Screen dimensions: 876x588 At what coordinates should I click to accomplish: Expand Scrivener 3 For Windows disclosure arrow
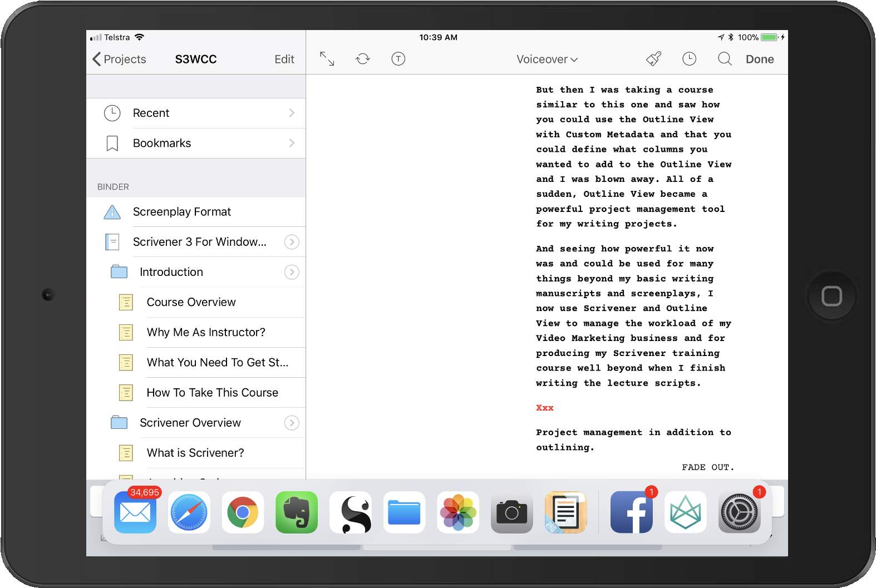point(292,242)
